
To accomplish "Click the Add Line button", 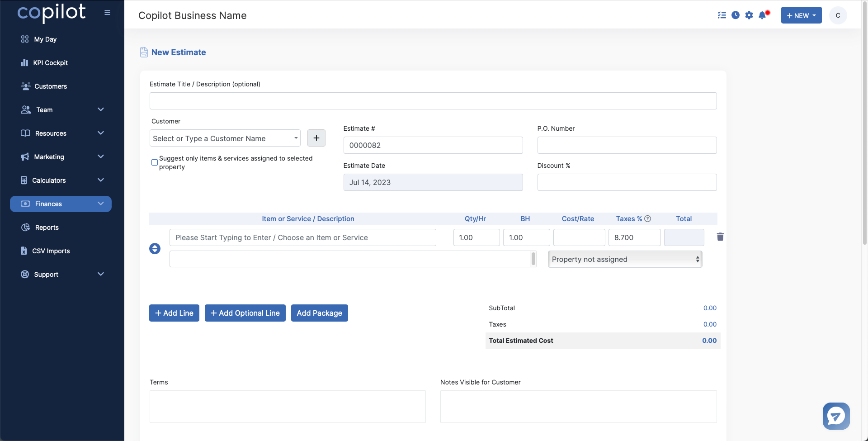I will point(174,313).
